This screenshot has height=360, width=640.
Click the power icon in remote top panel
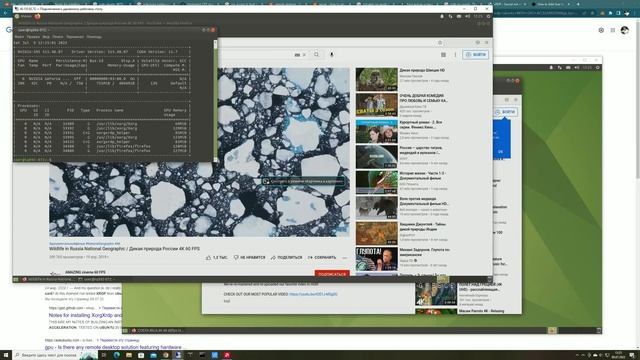(488, 16)
